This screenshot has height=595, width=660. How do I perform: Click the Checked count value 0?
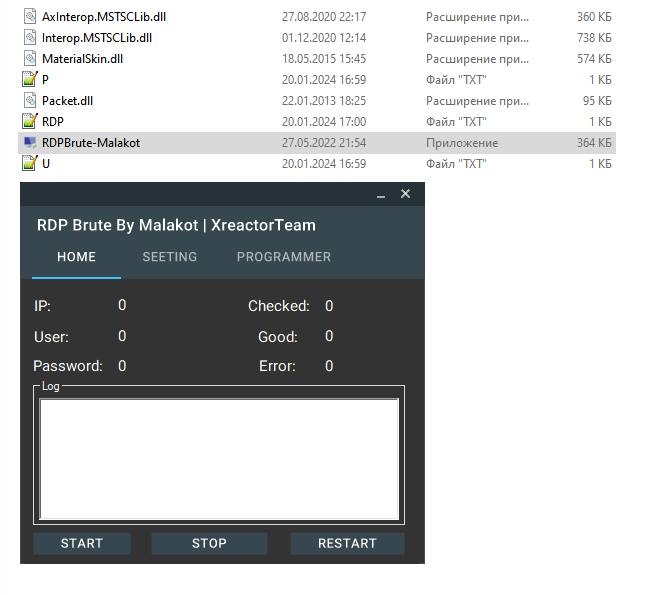329,306
